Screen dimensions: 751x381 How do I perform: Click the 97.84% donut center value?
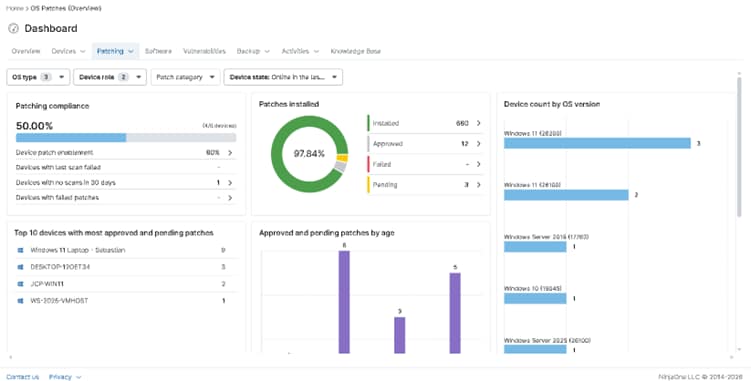click(309, 153)
